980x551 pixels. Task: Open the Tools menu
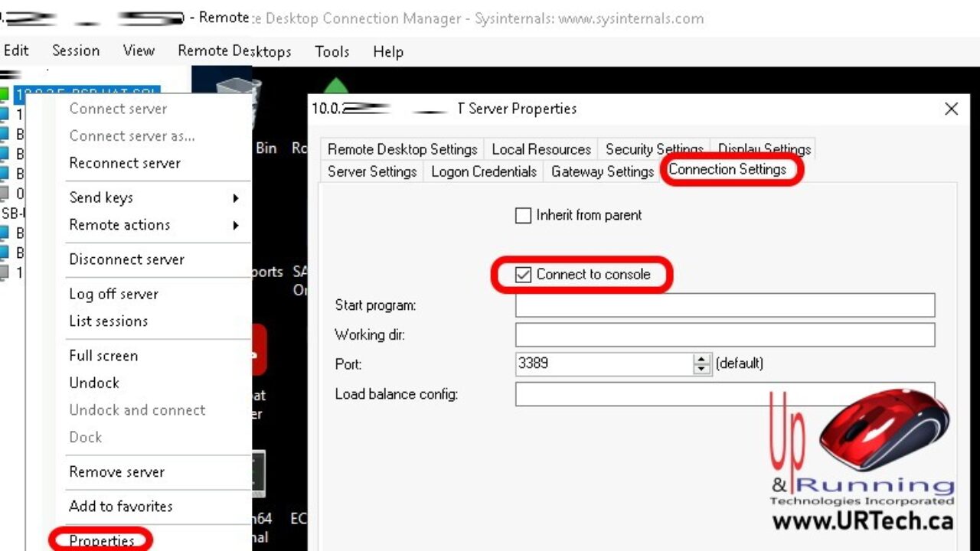(x=332, y=52)
